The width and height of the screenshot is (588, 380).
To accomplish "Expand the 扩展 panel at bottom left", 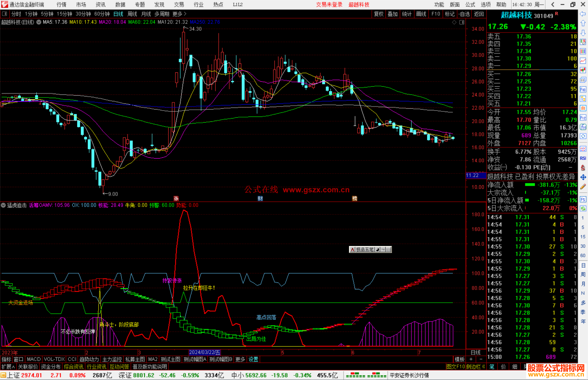I will pyautogui.click(x=8, y=367).
